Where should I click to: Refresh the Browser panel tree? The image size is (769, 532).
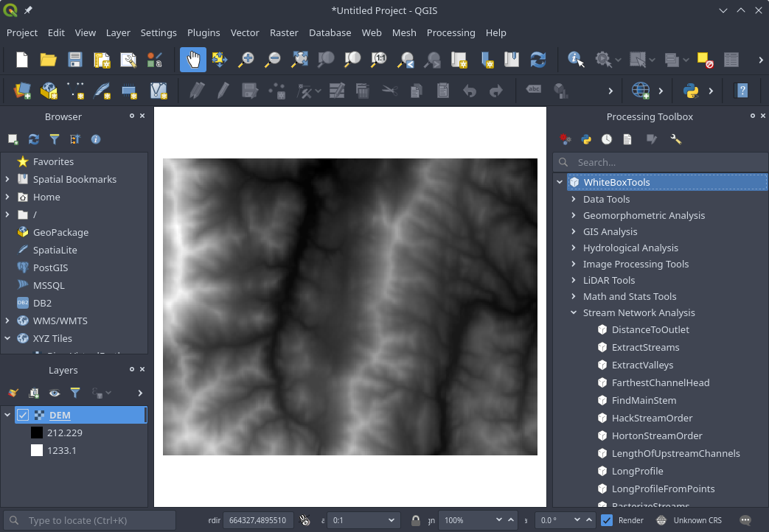coord(34,139)
